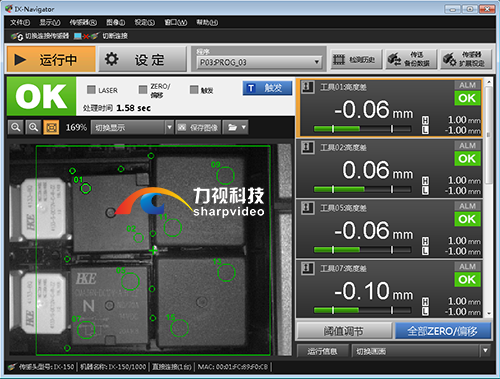Screen dimensions: 500x379
Task: Open the 设定 menu in menu bar
Action: pyautogui.click(x=145, y=22)
